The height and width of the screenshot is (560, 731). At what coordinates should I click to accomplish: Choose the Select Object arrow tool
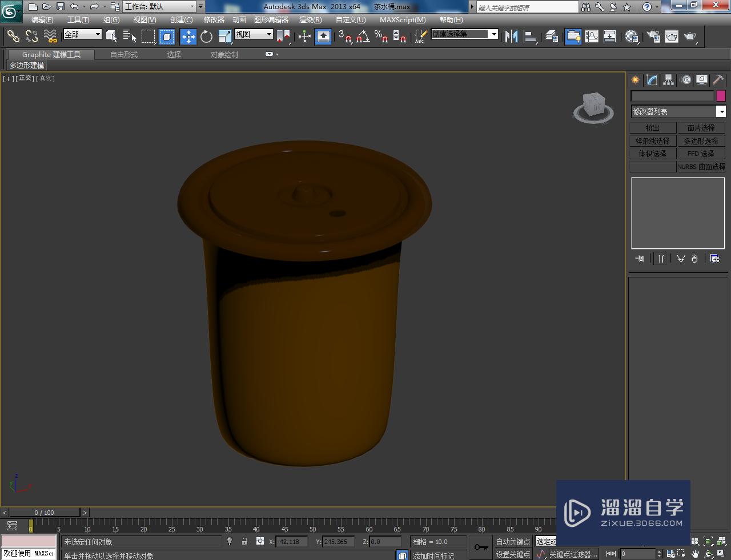(x=111, y=37)
